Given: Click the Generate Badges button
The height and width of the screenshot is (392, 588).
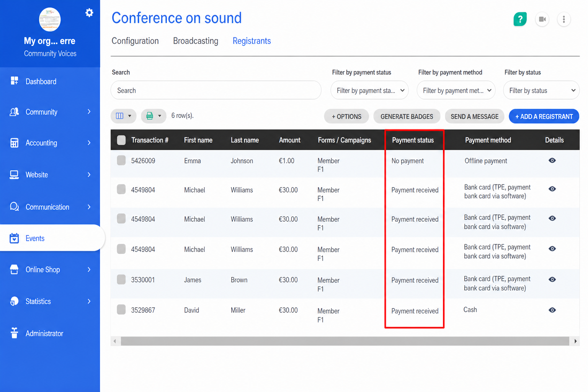Looking at the screenshot, I should [407, 116].
